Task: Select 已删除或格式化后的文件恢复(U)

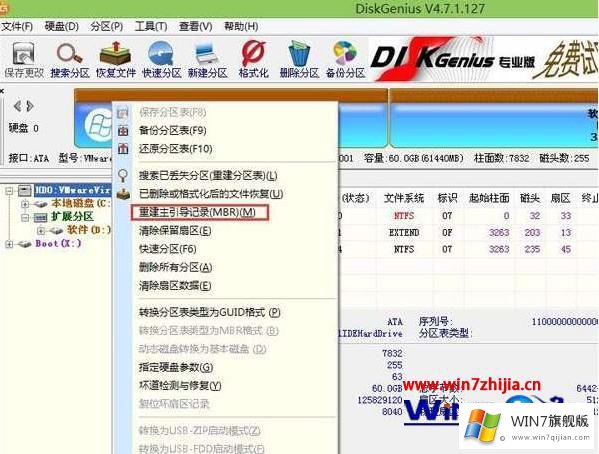Action: pyautogui.click(x=211, y=194)
